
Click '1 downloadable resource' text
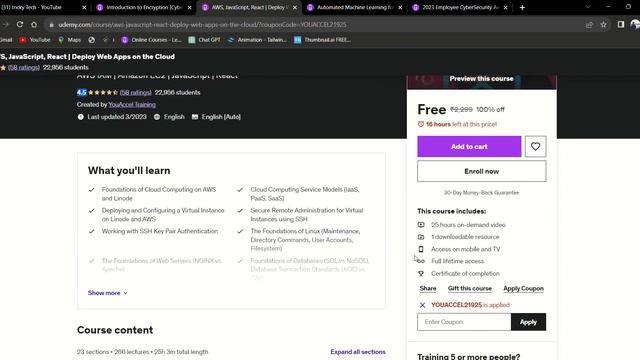point(465,237)
